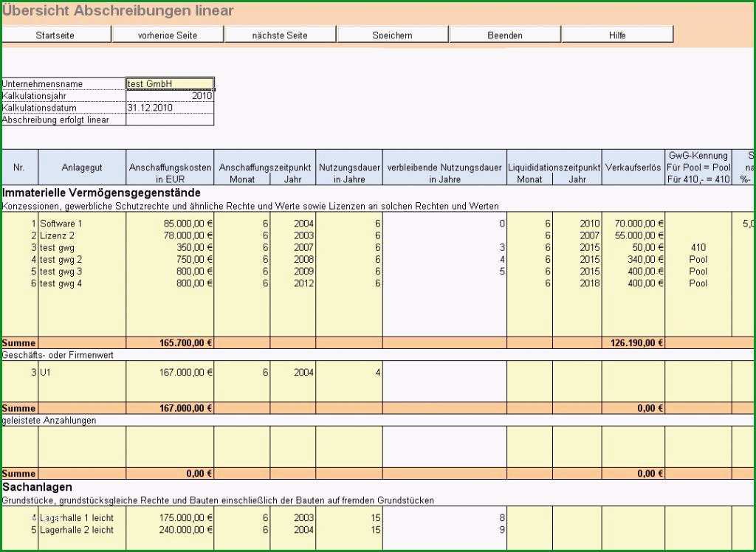Click the Beenden button

click(x=505, y=35)
